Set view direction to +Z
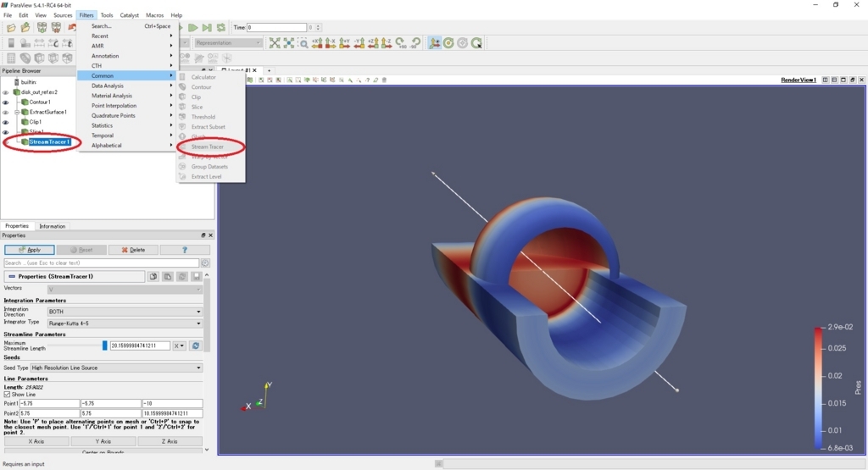The image size is (868, 470). [373, 43]
